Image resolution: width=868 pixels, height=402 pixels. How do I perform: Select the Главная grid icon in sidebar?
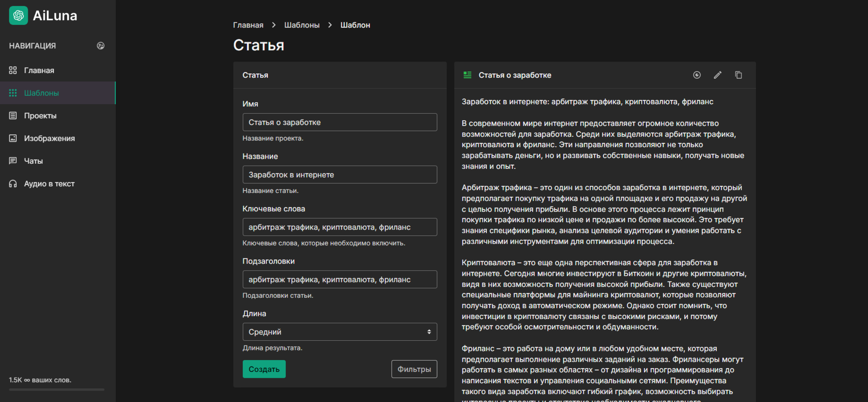click(x=13, y=70)
